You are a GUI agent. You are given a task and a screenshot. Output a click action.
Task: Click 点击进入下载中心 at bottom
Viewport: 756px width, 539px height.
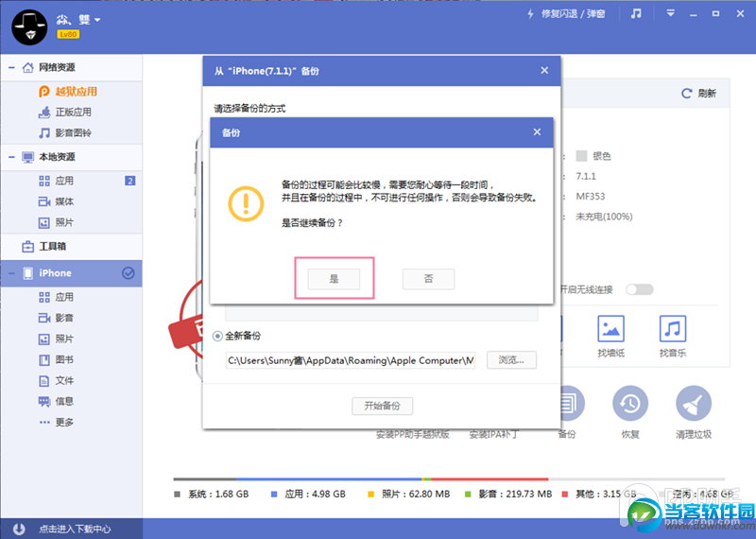click(x=75, y=529)
